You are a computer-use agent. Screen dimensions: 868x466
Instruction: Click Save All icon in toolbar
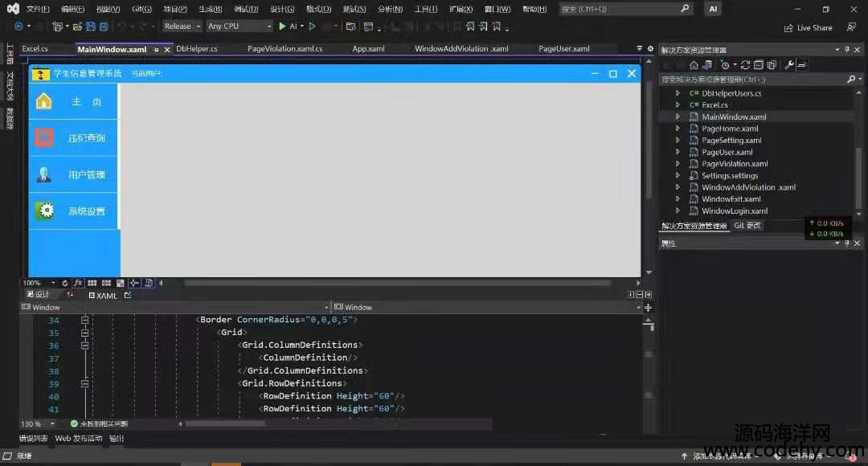(x=104, y=27)
